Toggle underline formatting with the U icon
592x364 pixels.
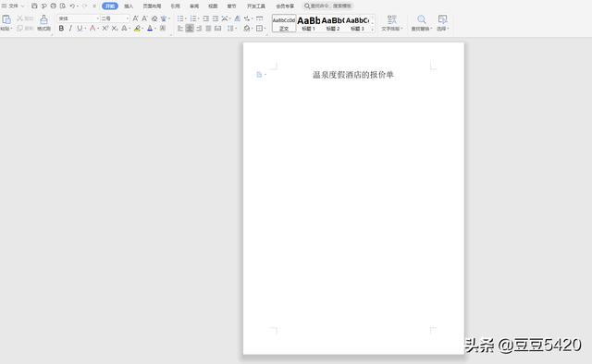click(80, 29)
